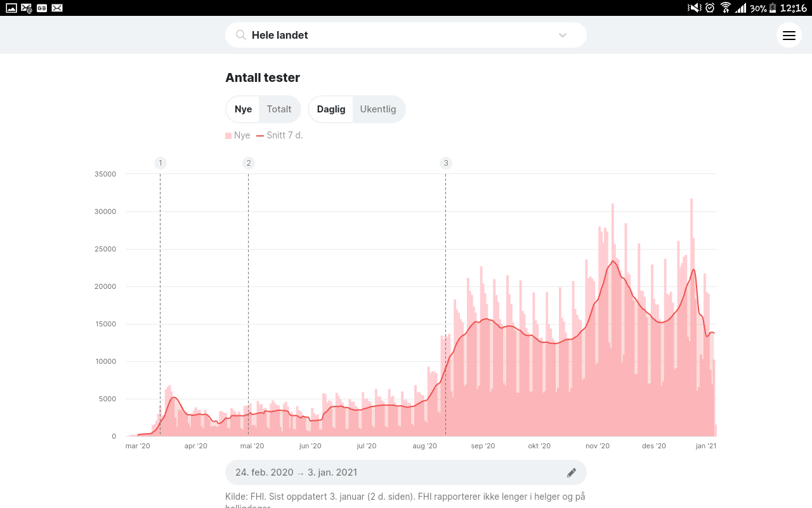Tap the alarm clock status icon
The height and width of the screenshot is (508, 812).
[710, 8]
